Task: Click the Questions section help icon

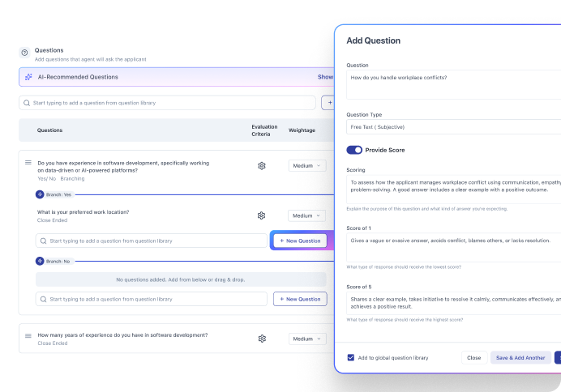Action: 24,53
